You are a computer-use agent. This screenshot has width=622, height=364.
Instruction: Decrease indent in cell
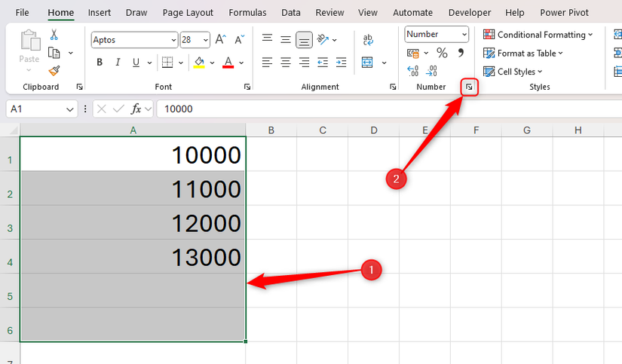point(323,63)
